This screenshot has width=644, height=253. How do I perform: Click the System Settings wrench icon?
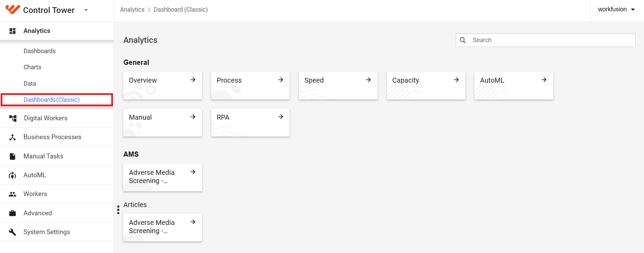click(13, 232)
